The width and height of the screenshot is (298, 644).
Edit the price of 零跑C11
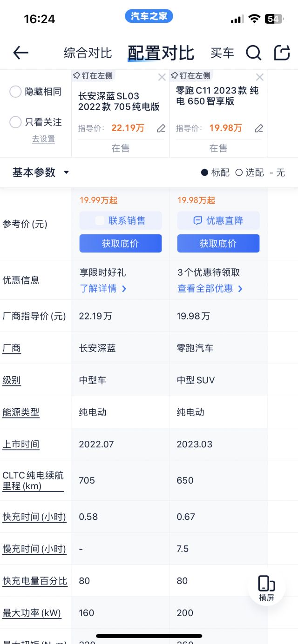click(x=259, y=128)
